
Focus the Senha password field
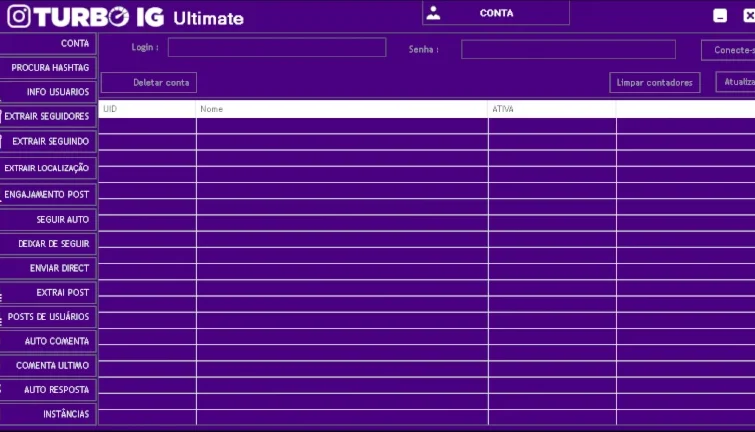(x=568, y=49)
